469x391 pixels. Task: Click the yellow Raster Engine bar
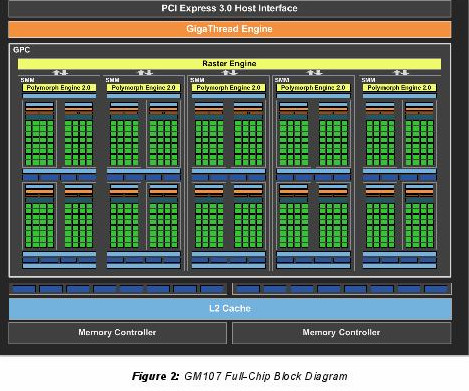(229, 64)
